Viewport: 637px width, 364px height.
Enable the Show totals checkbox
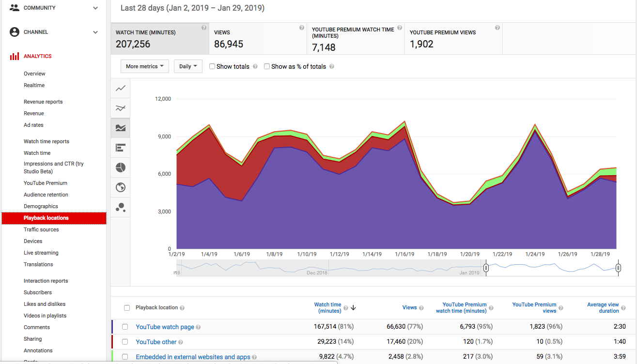point(212,66)
